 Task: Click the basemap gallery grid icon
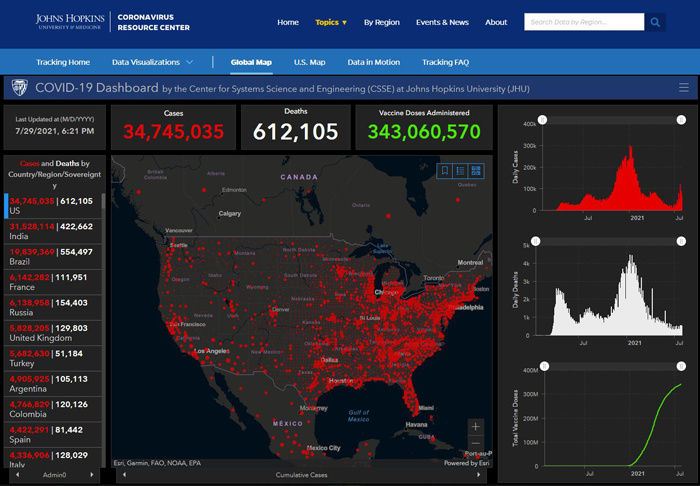coord(476,170)
